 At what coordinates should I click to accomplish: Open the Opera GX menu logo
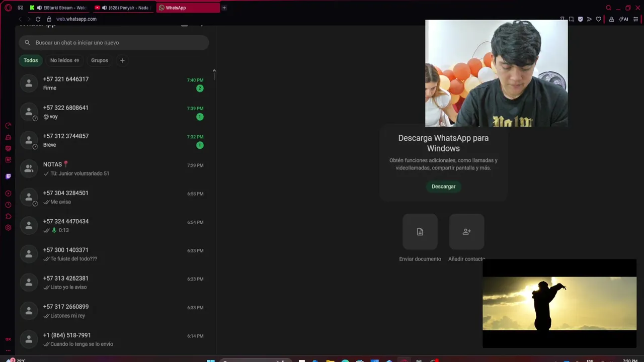[8, 8]
